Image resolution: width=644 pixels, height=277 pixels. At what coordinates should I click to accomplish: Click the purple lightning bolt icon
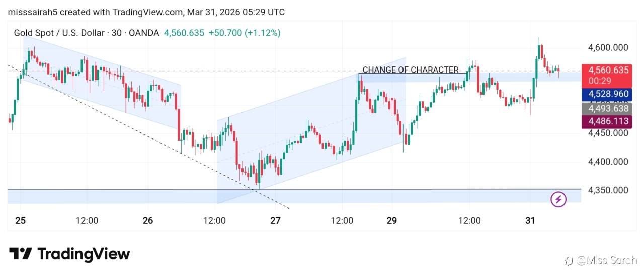click(x=558, y=199)
